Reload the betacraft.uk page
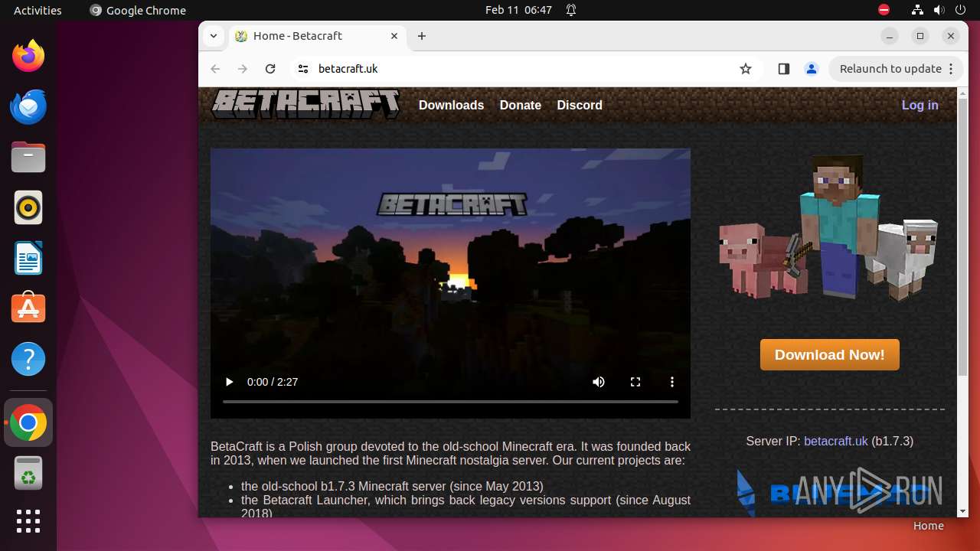Viewport: 980px width, 551px height. (270, 69)
